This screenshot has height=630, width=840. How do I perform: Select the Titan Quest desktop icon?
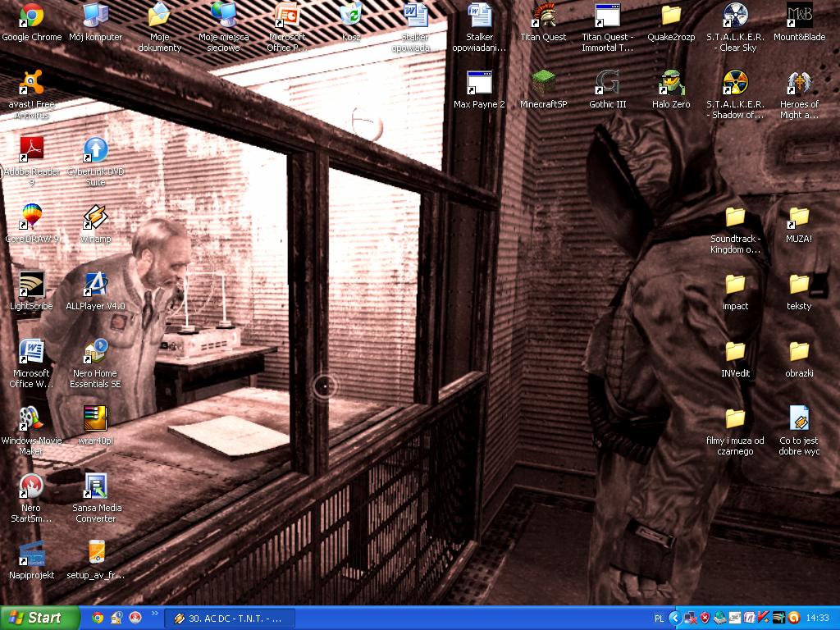tap(543, 16)
